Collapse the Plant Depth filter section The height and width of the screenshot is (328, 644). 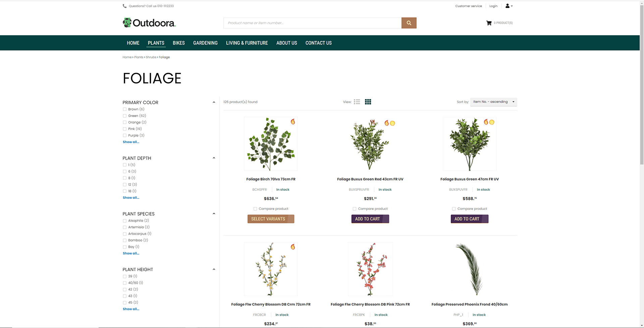[214, 158]
